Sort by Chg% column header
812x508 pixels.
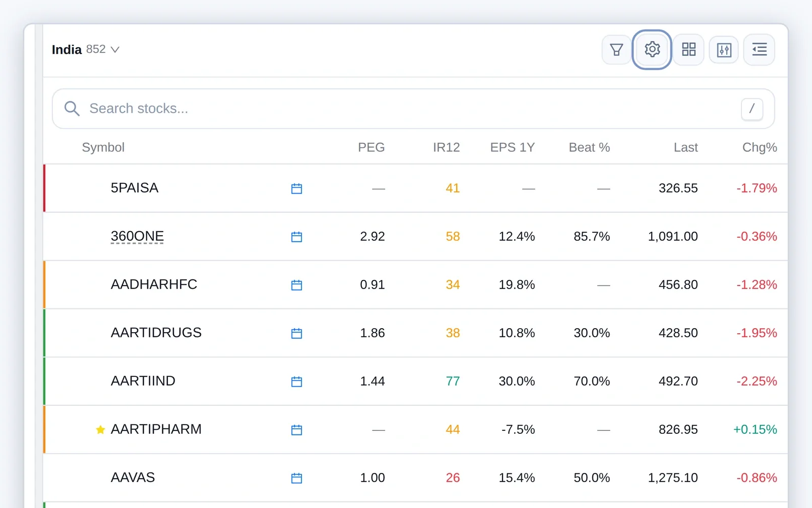click(760, 147)
